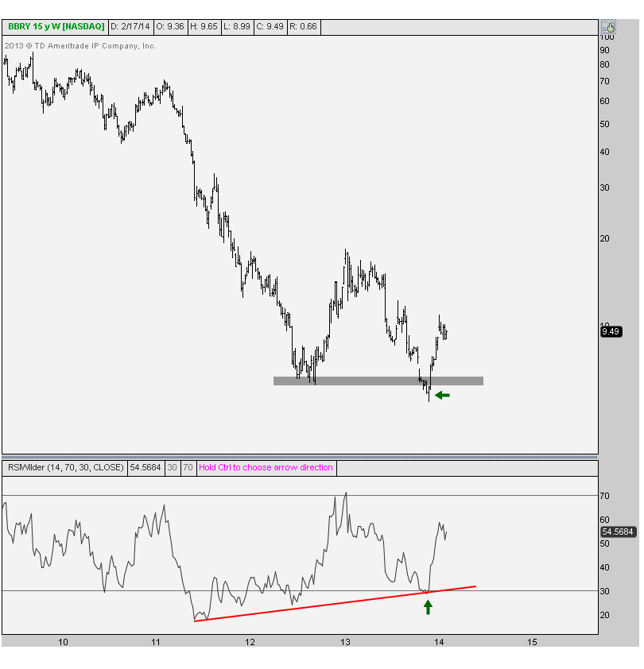644x669 pixels.
Task: Click the 20 label on the RSI axis
Action: pos(605,615)
